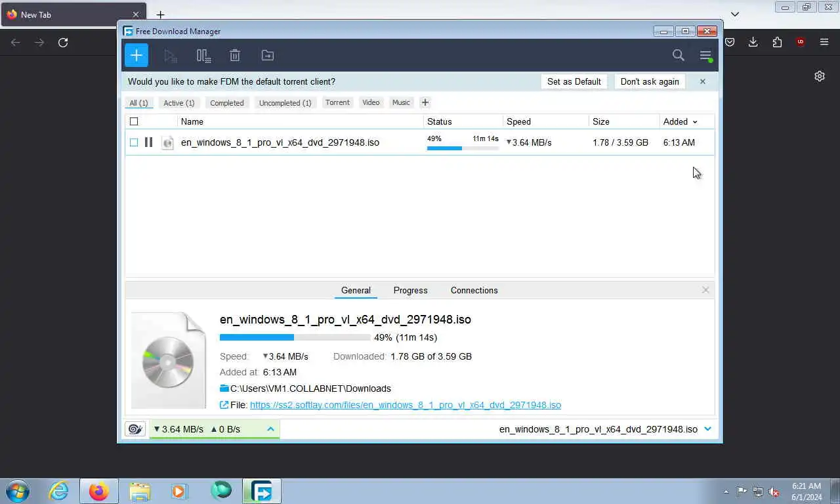Expand bottom-right download name chevron
840x504 pixels.
707,429
